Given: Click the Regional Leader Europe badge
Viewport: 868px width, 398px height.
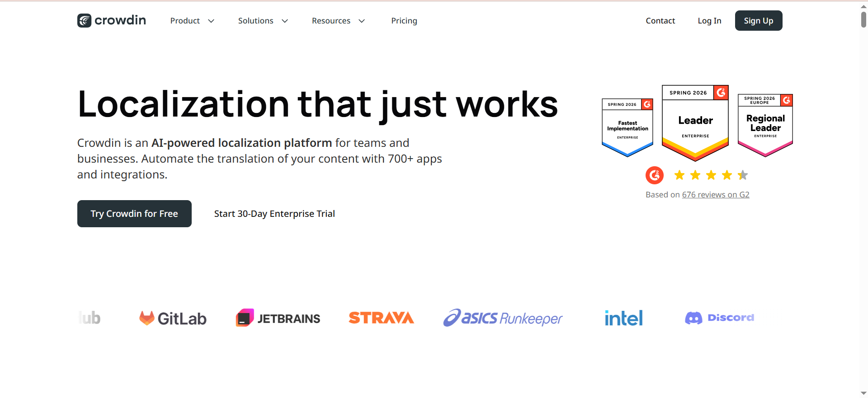Looking at the screenshot, I should coord(765,125).
